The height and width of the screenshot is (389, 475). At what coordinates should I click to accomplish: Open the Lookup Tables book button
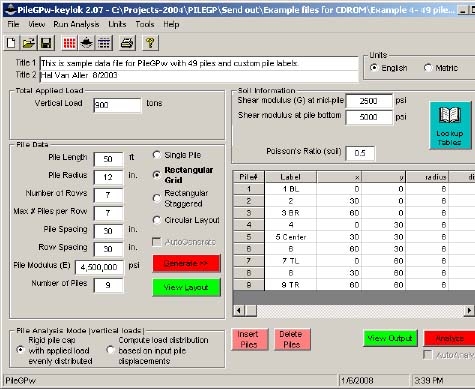click(450, 125)
